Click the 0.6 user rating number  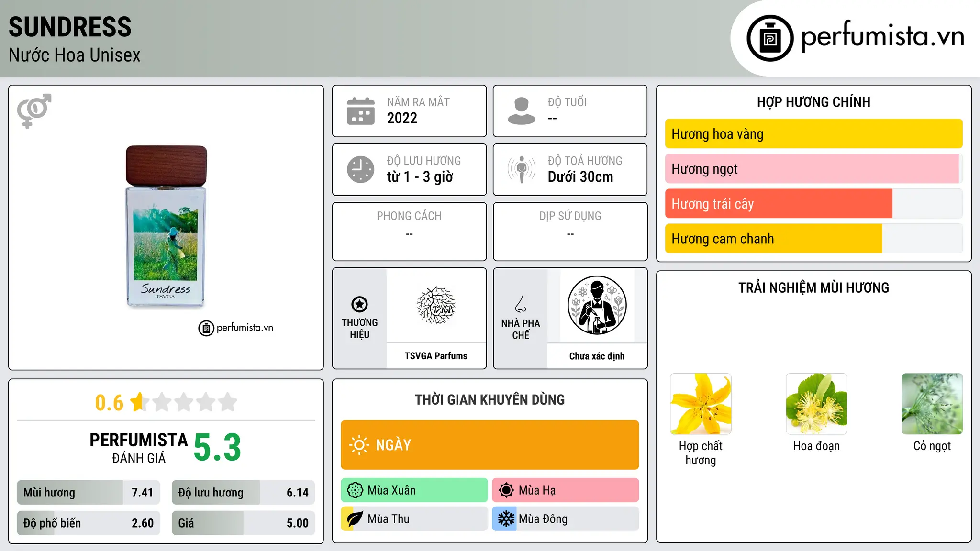(109, 403)
